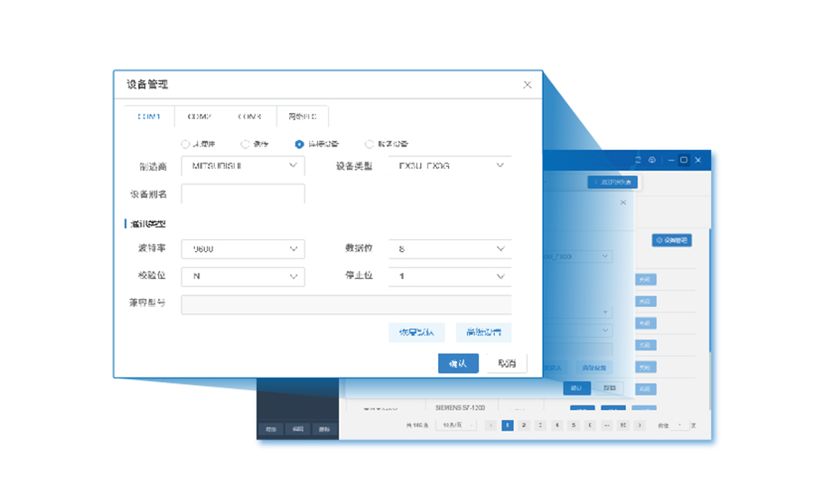Close the 设备管理 dialog with the X
This screenshot has width=813, height=504.
[x=528, y=85]
